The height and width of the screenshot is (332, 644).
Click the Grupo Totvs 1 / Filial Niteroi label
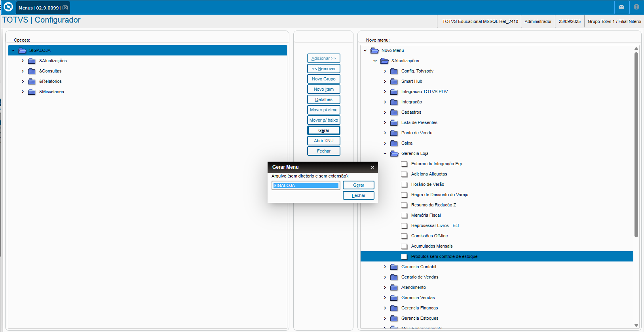pos(614,21)
